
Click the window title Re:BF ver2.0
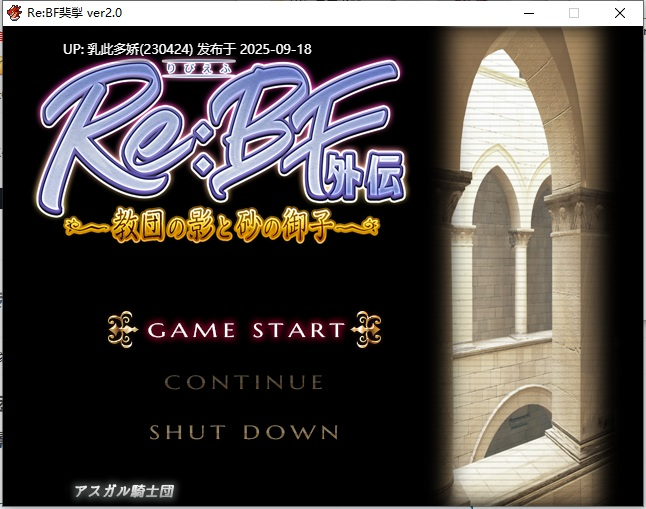pos(75,13)
